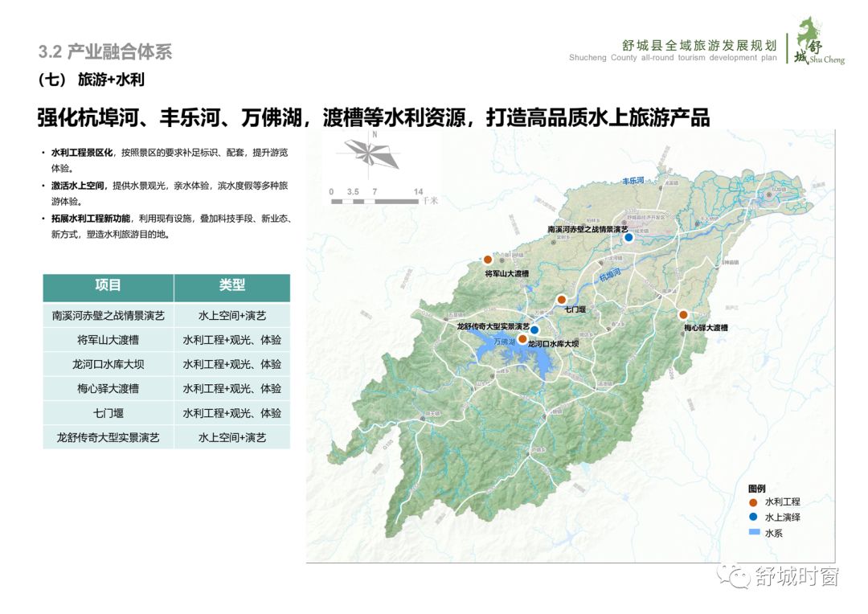Screen dimensions: 868x614
Task: Click the 项目 table column header
Action: (x=108, y=285)
